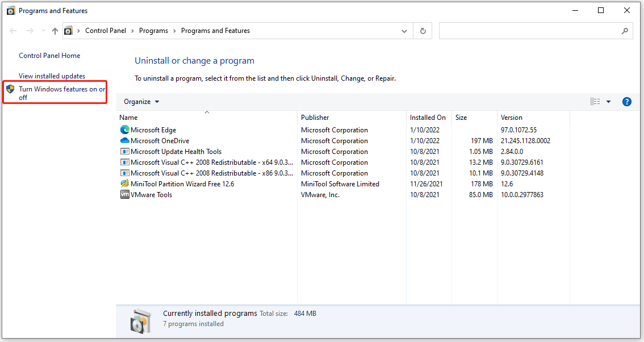
Task: Click version 2.84.0.0 cell
Action: 512,152
